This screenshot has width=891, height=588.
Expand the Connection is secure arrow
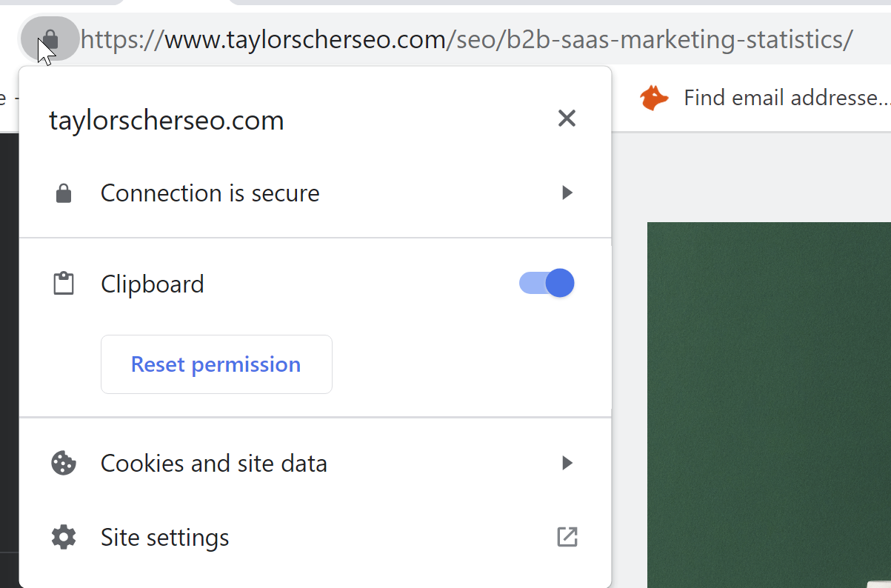[x=567, y=193]
